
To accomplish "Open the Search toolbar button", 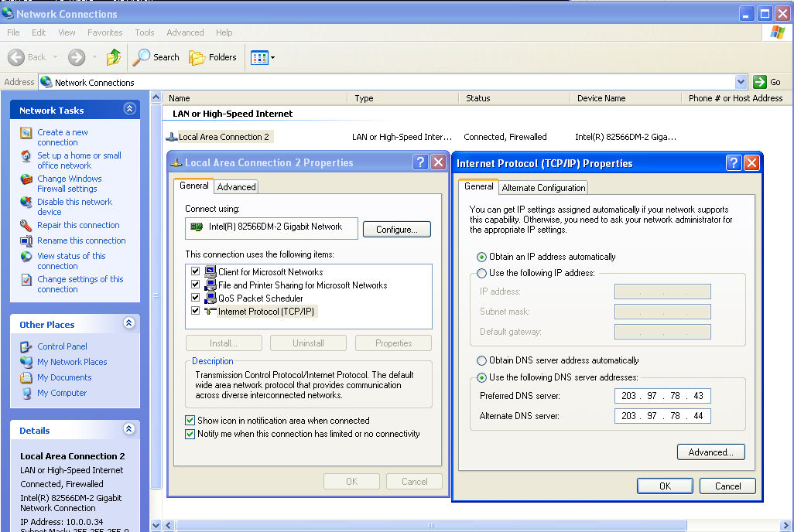I will point(156,57).
